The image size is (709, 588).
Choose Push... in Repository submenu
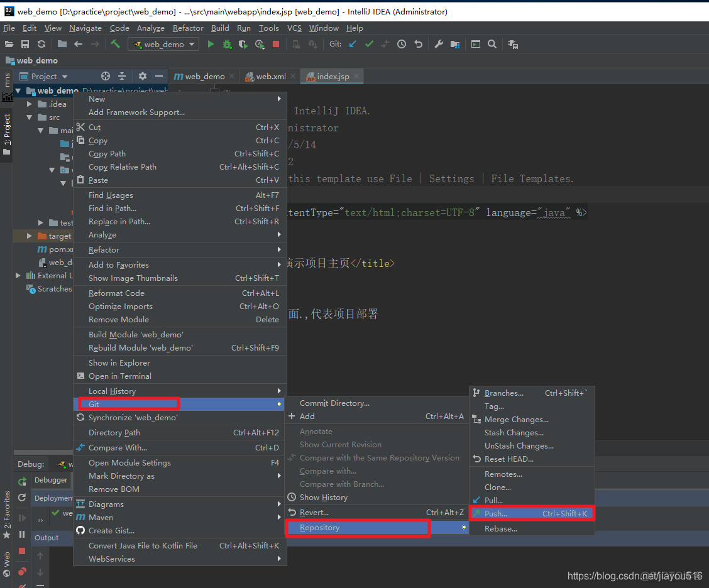532,513
